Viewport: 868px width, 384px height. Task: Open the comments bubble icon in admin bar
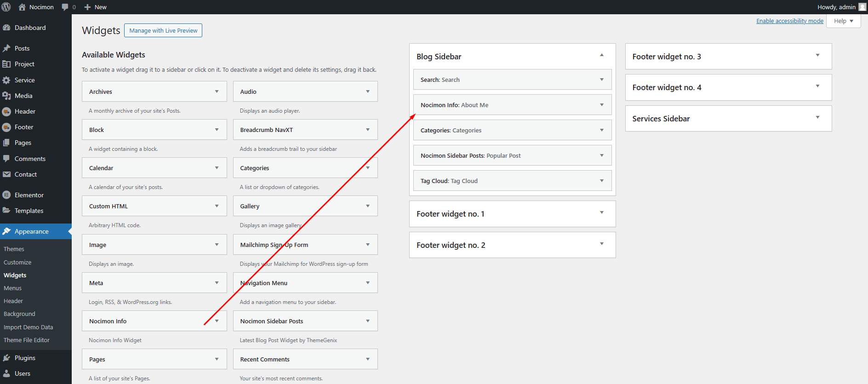pos(65,7)
